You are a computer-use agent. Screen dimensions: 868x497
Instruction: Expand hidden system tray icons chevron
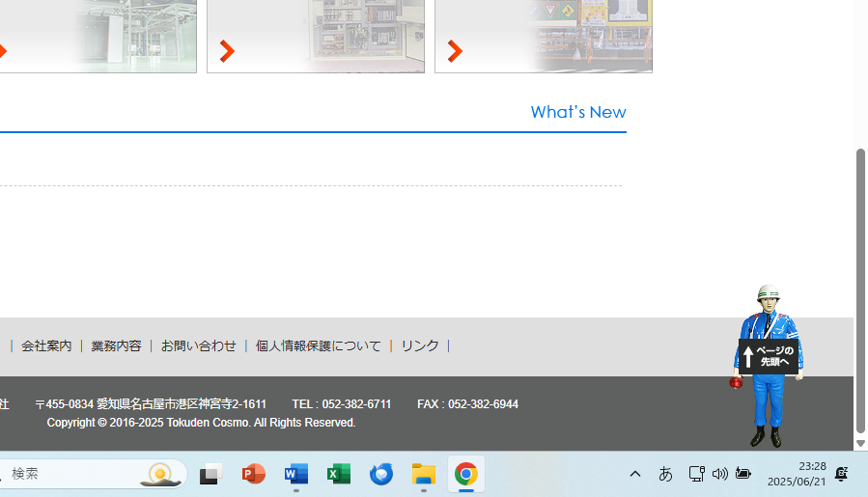click(x=635, y=474)
